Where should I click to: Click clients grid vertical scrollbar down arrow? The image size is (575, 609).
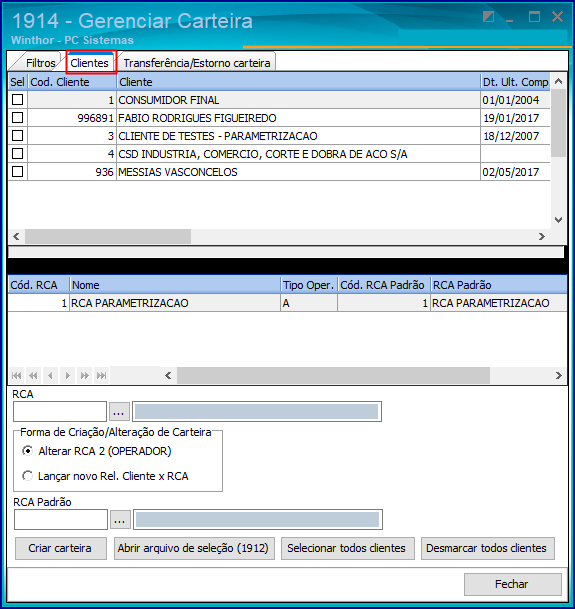(x=558, y=220)
